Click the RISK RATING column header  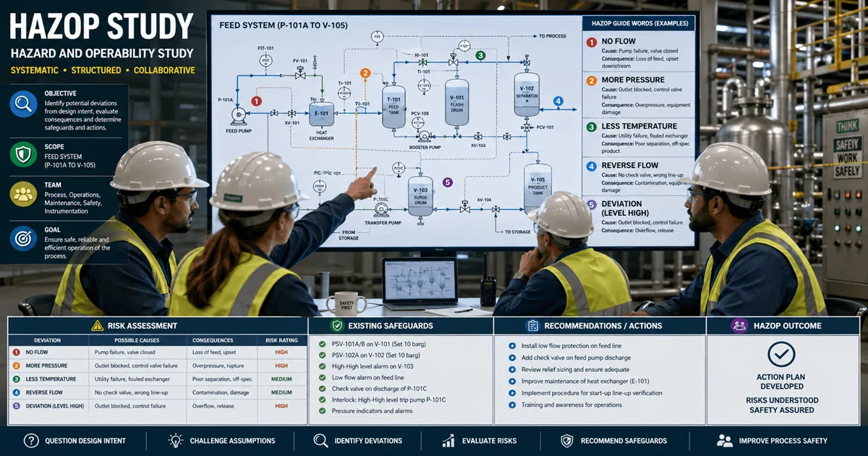point(281,340)
